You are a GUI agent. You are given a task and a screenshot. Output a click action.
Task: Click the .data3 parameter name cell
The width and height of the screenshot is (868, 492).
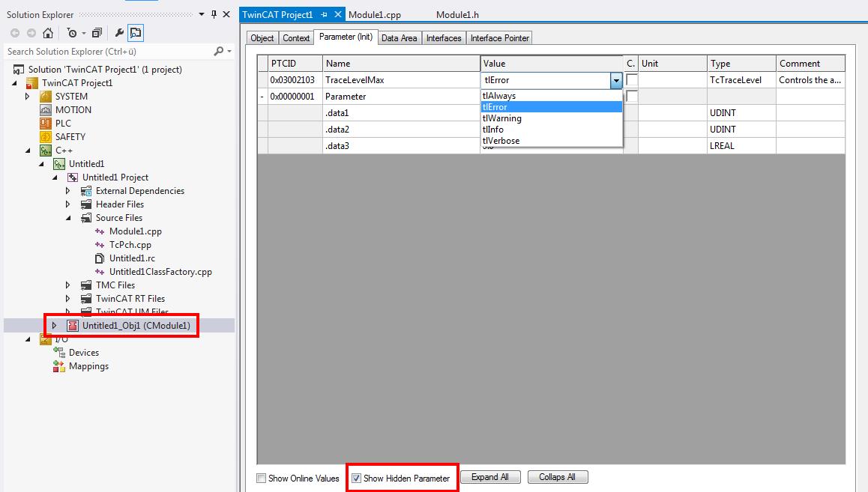(401, 146)
